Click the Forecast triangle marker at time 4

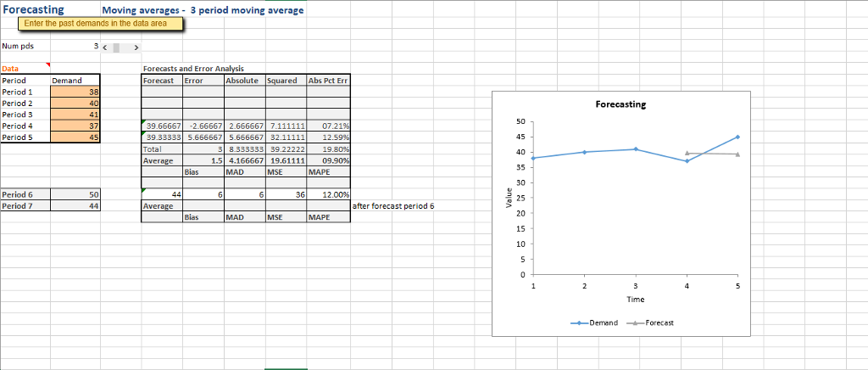click(687, 153)
